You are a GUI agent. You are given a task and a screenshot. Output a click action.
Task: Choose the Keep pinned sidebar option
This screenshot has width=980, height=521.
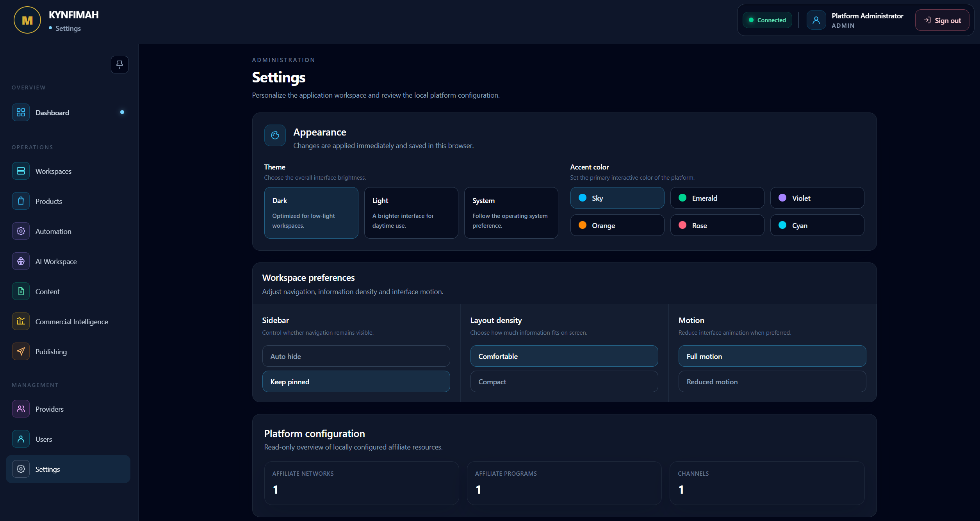[x=356, y=382]
